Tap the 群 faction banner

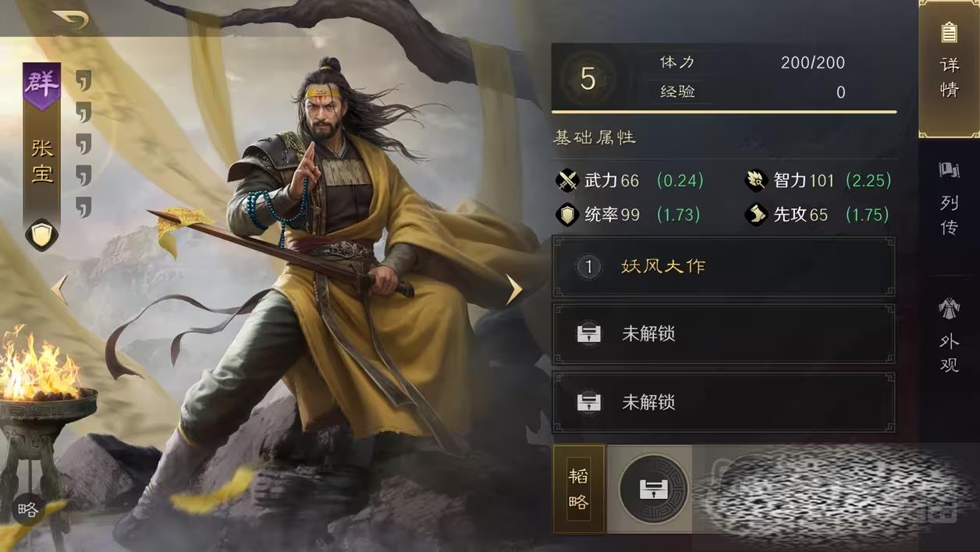point(41,84)
